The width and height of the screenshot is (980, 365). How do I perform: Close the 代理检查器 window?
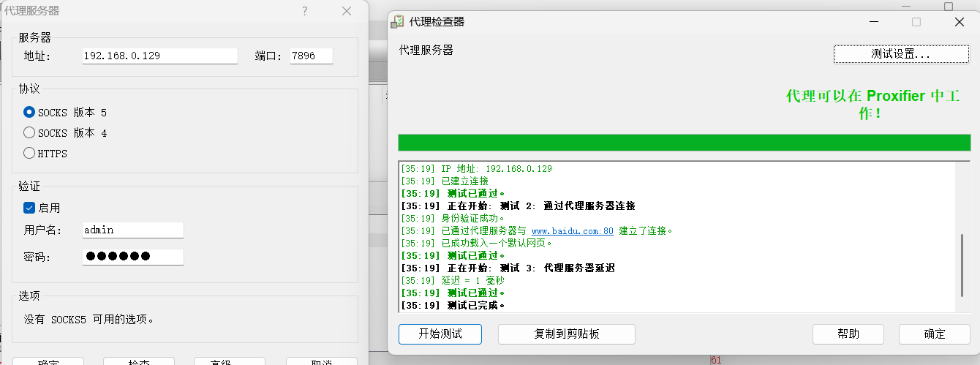960,22
